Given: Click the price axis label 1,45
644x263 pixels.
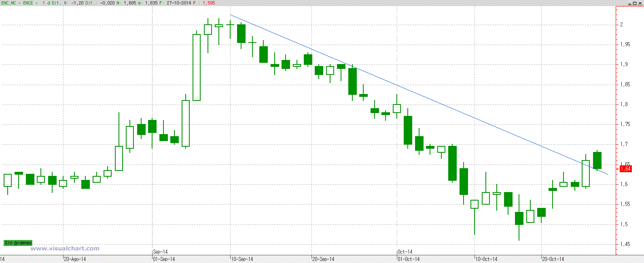Looking at the screenshot, I should [625, 244].
